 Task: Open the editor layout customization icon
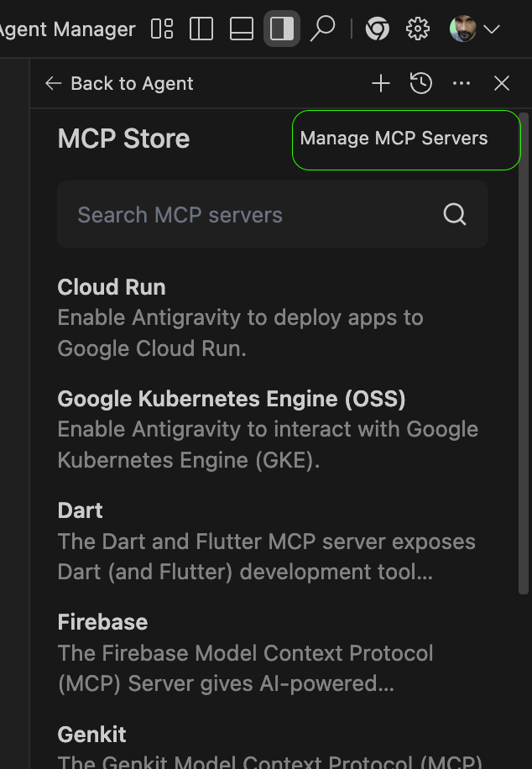coord(162,29)
